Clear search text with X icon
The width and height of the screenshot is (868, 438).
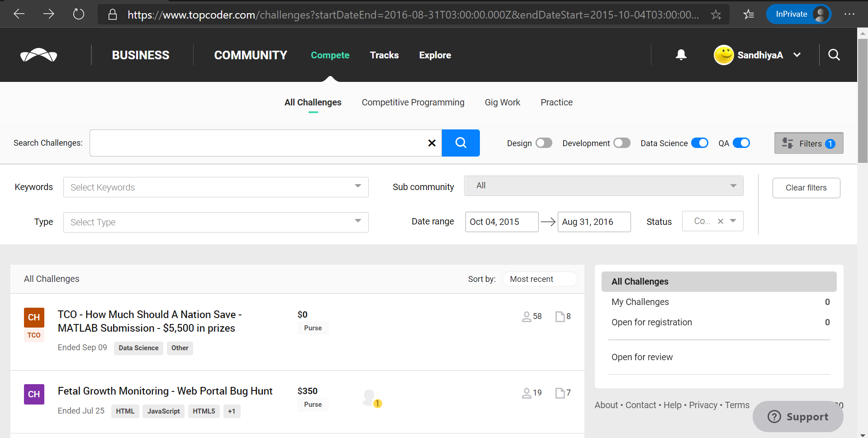(432, 143)
